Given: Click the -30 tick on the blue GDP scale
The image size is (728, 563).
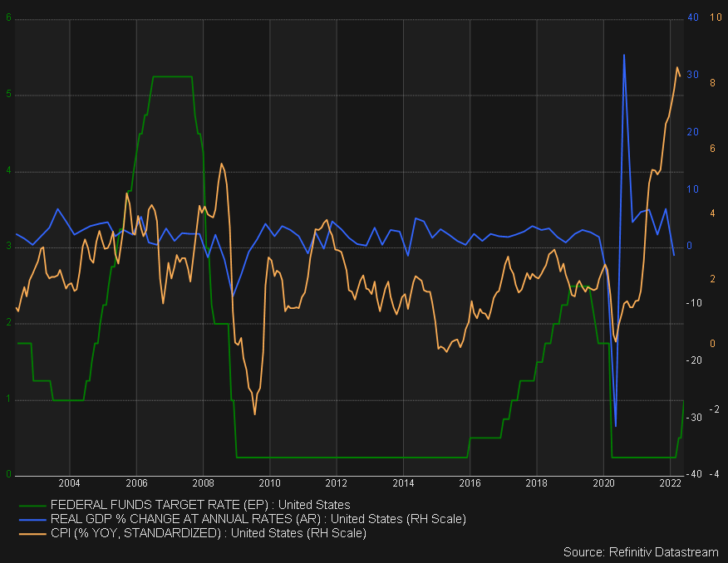Looking at the screenshot, I should pyautogui.click(x=690, y=418).
